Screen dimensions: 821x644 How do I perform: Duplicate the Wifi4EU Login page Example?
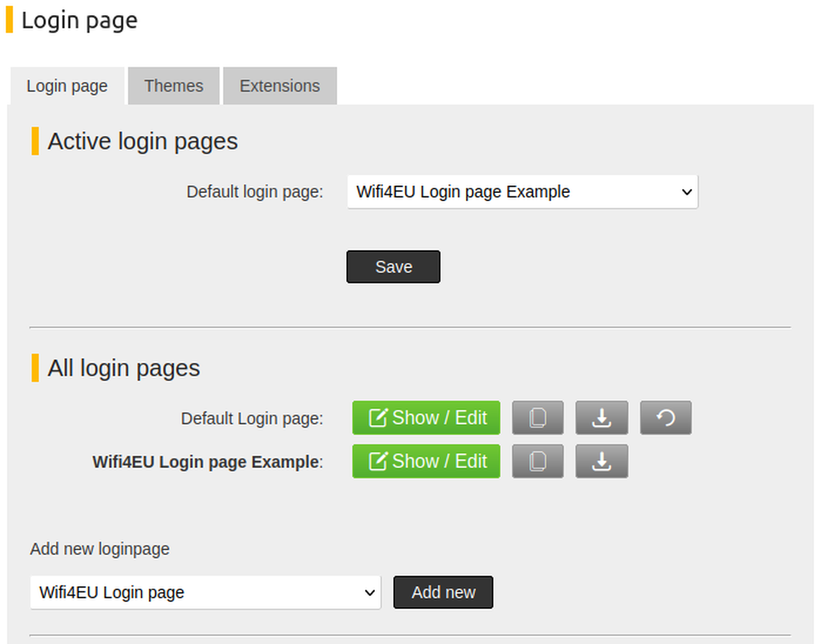click(538, 461)
